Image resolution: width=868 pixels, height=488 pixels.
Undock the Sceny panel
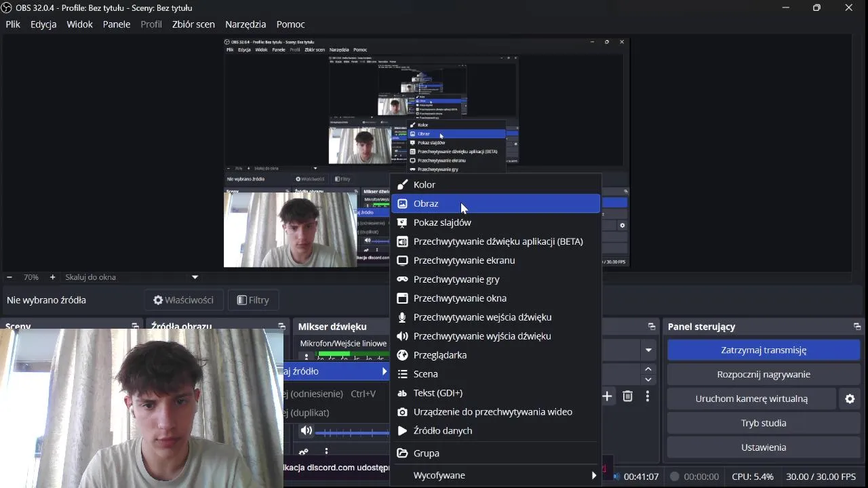135,327
